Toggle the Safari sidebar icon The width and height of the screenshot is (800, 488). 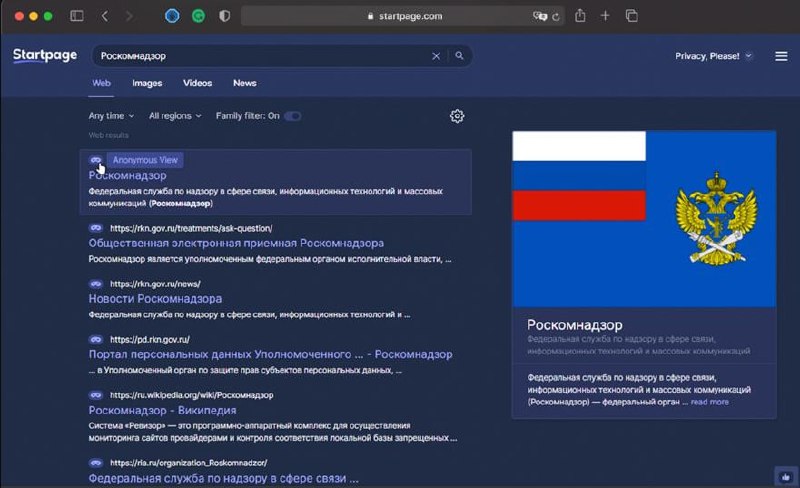pos(77,16)
